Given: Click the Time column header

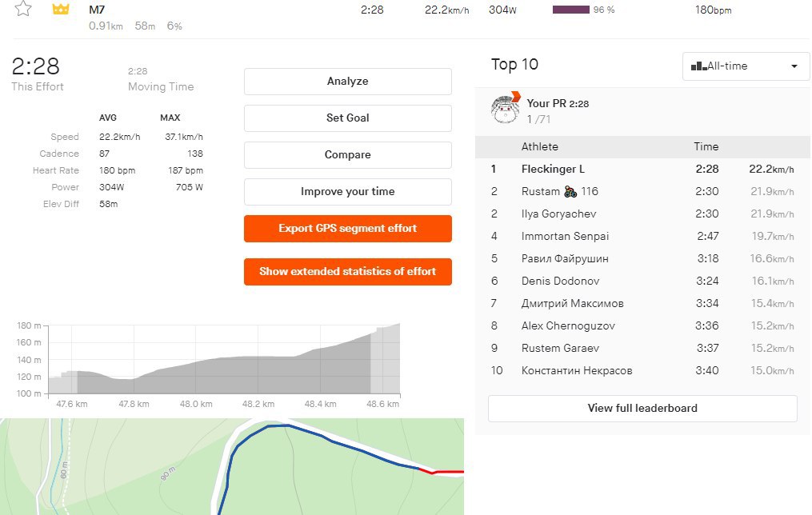Looking at the screenshot, I should 706,147.
